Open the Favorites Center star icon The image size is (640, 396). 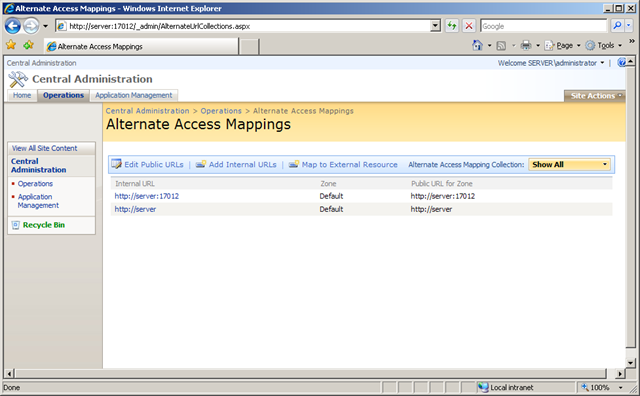point(11,45)
